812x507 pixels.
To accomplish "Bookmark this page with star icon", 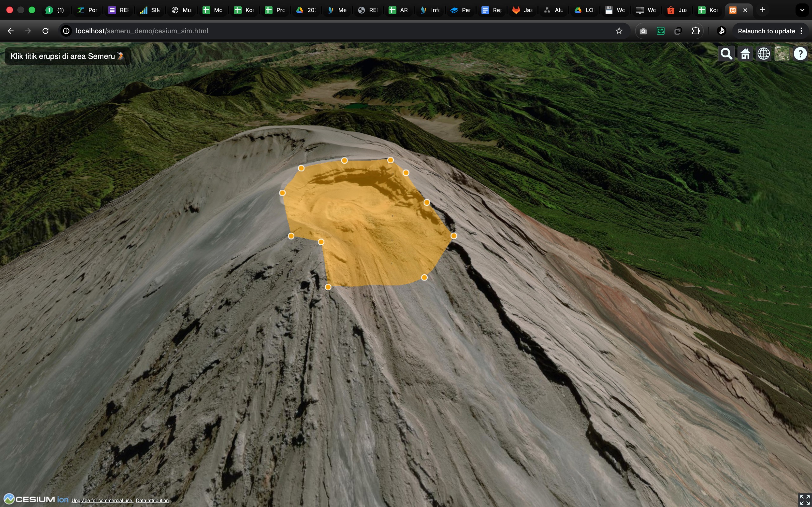I will (x=619, y=31).
